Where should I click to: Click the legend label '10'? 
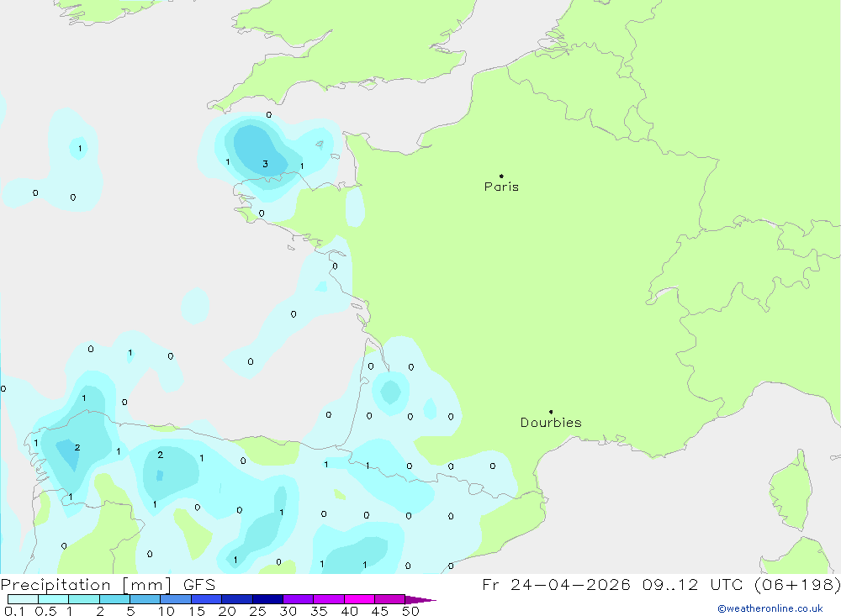(x=166, y=611)
